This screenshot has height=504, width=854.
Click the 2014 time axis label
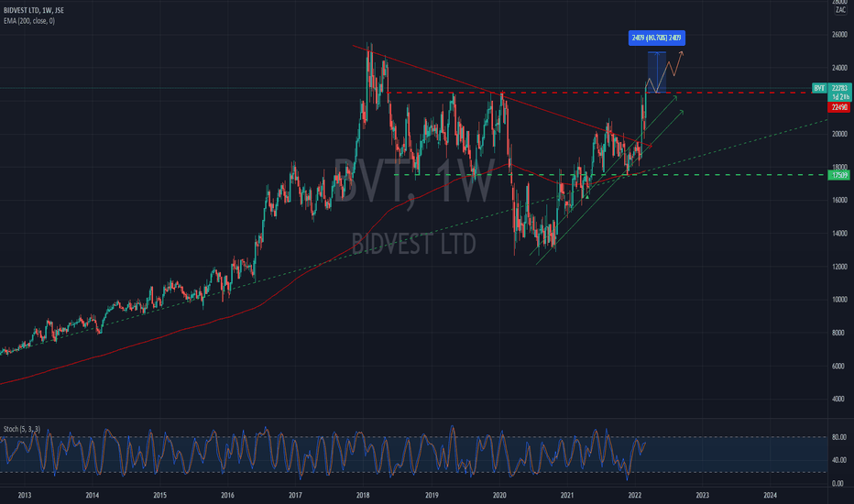click(x=92, y=495)
